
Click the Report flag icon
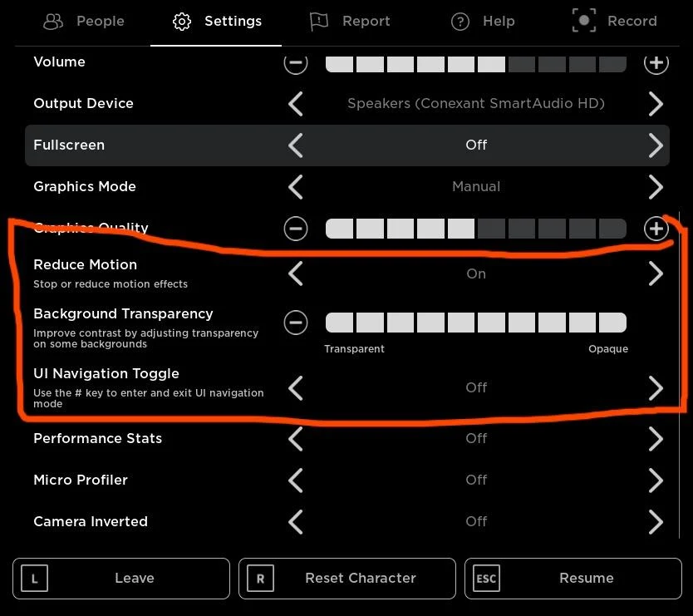tap(318, 22)
